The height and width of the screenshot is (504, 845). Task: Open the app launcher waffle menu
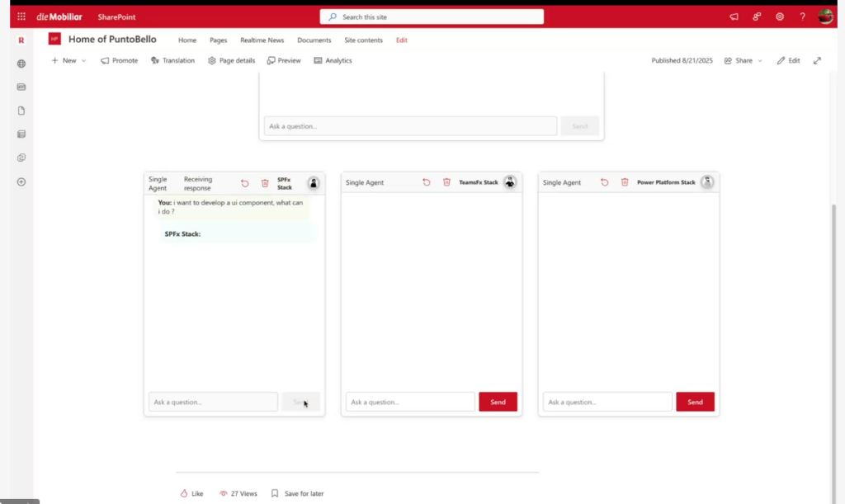[21, 16]
